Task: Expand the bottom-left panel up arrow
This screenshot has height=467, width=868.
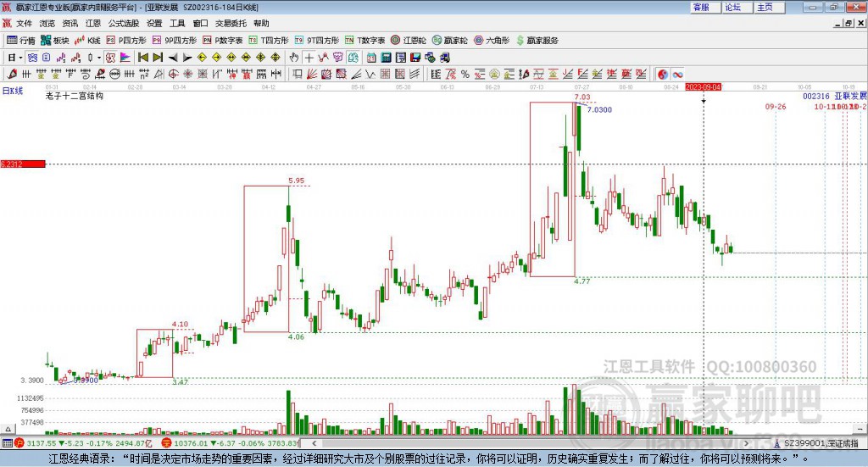Action: click(x=8, y=429)
